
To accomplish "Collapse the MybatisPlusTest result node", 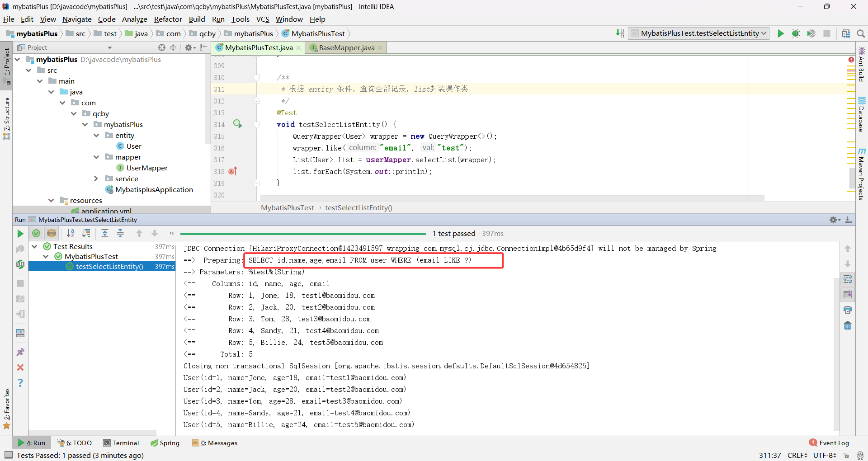I will click(x=46, y=256).
